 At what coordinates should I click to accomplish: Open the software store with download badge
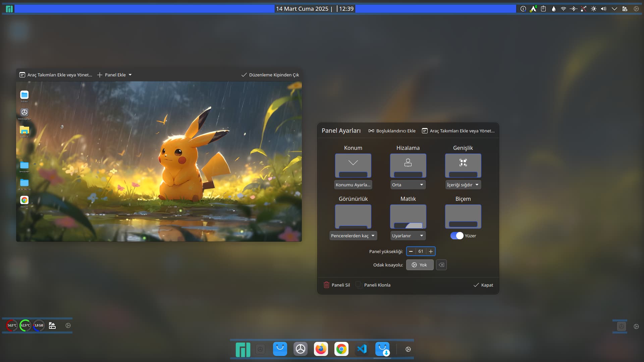382,349
